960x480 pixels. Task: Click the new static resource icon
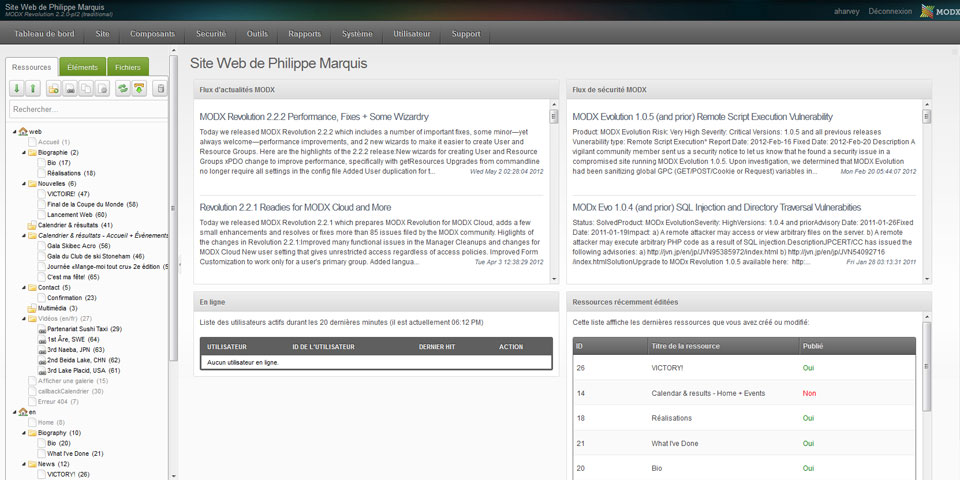(102, 89)
